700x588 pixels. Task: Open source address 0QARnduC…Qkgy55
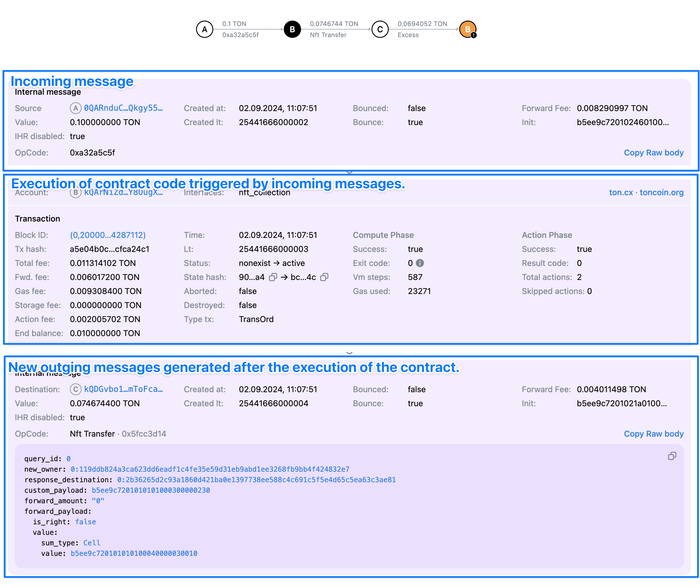pyautogui.click(x=123, y=108)
